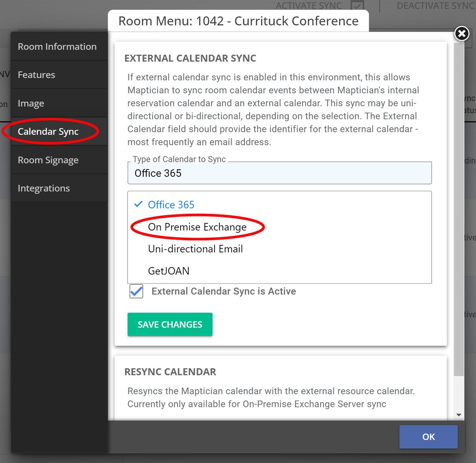Switch to the Features section
This screenshot has height=463, width=476.
pyautogui.click(x=37, y=75)
